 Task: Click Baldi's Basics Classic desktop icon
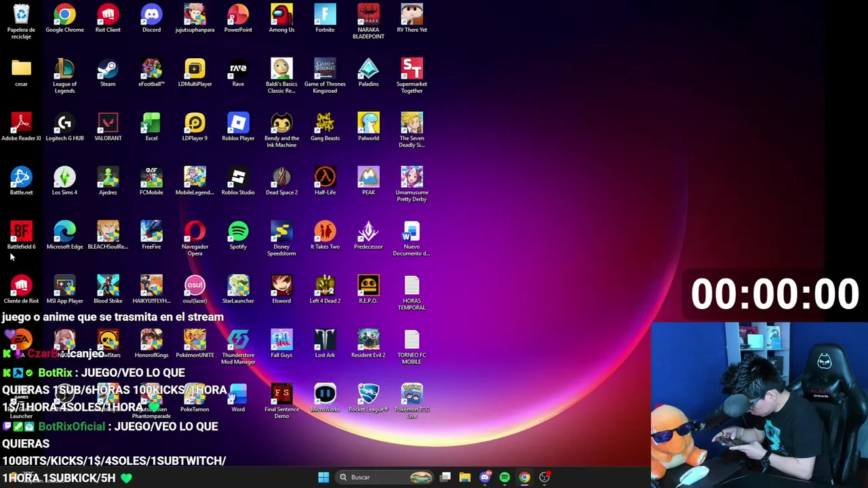[281, 75]
